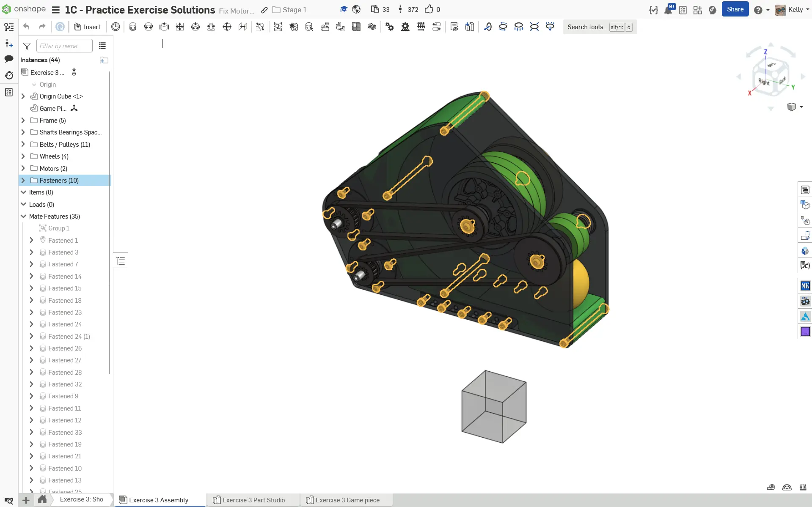Switch to Exercise 3 Part Studio tab
Image resolution: width=812 pixels, height=507 pixels.
point(253,500)
